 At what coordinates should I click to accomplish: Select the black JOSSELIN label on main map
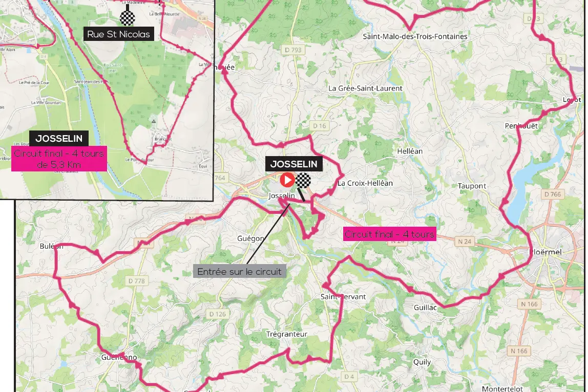[x=294, y=164]
